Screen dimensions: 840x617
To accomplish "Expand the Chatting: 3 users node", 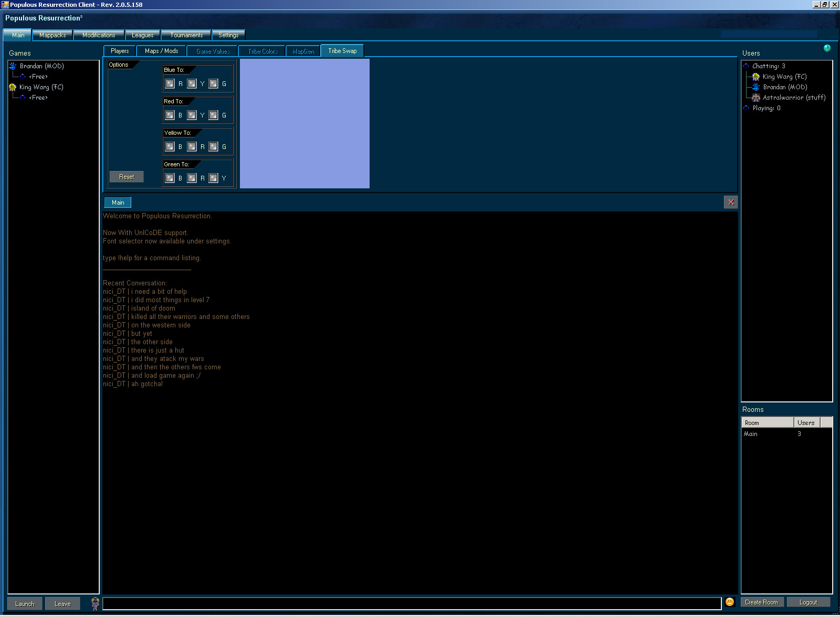I will pos(746,66).
